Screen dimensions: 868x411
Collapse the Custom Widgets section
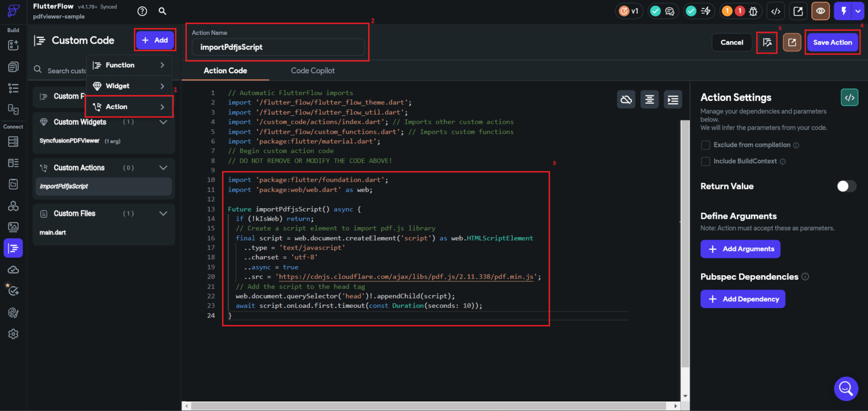point(163,122)
